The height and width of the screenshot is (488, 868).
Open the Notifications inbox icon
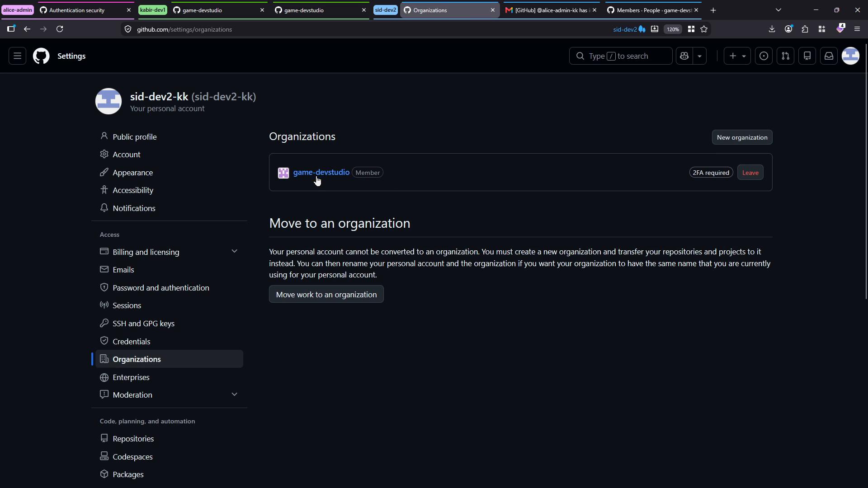[829, 56]
